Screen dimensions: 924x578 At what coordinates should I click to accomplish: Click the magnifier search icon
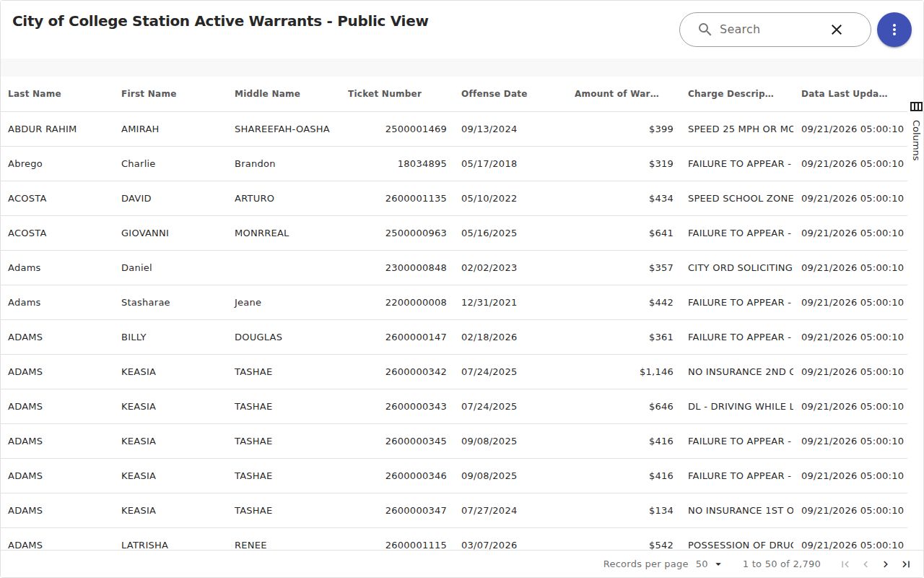705,30
